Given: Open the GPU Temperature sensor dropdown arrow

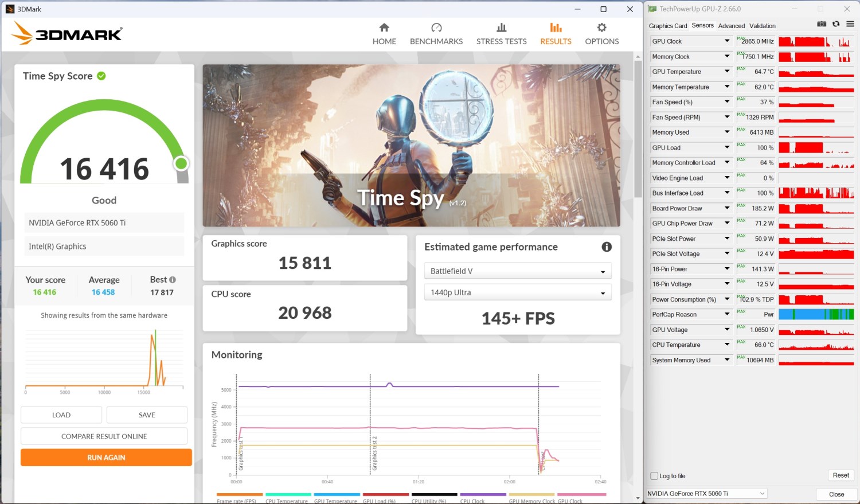Looking at the screenshot, I should tap(727, 72).
